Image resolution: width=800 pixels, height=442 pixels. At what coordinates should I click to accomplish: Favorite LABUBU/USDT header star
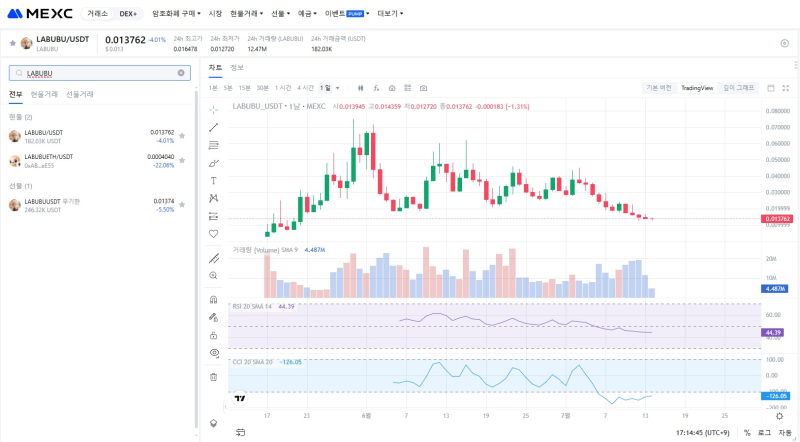coord(13,43)
